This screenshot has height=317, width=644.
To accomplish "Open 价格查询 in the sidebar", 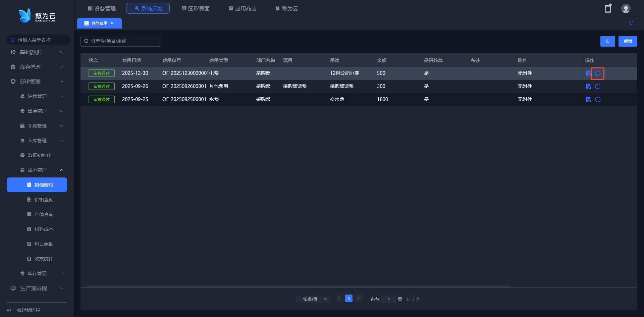I will [44, 200].
